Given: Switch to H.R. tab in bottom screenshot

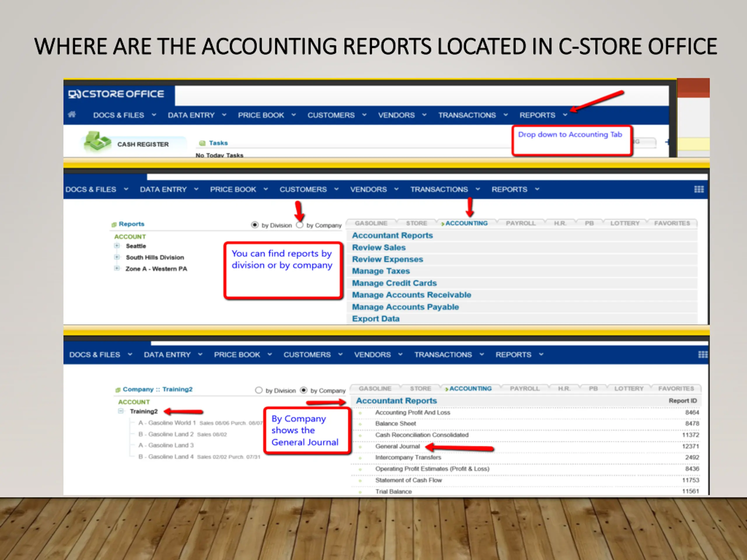Looking at the screenshot, I should 564,388.
